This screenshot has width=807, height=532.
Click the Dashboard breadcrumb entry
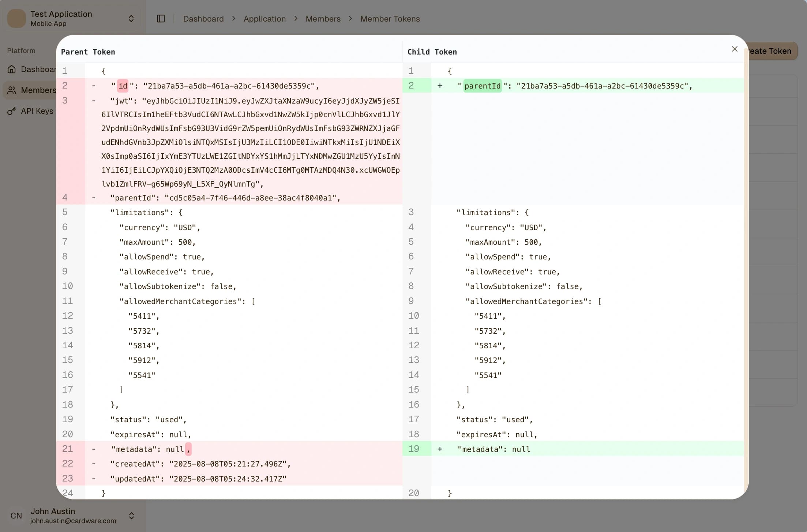tap(203, 19)
